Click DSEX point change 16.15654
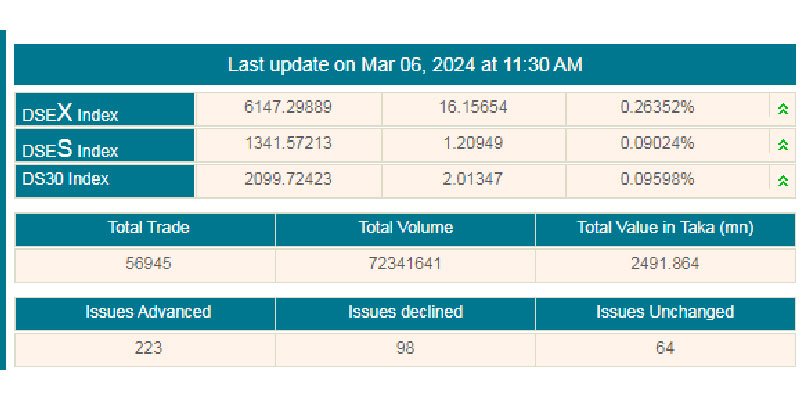The height and width of the screenshot is (400, 800). pyautogui.click(x=474, y=108)
